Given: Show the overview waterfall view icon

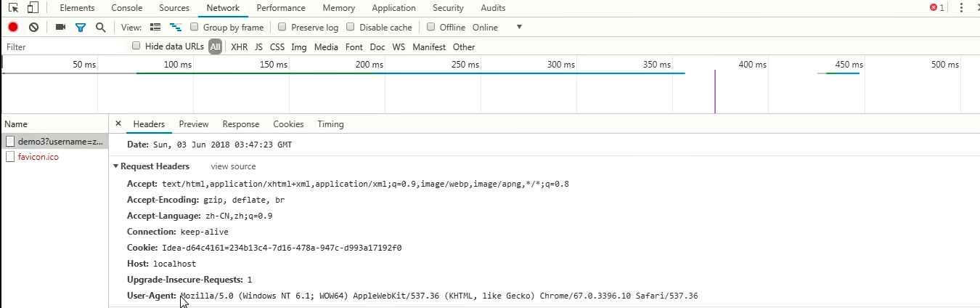Looking at the screenshot, I should tap(175, 27).
